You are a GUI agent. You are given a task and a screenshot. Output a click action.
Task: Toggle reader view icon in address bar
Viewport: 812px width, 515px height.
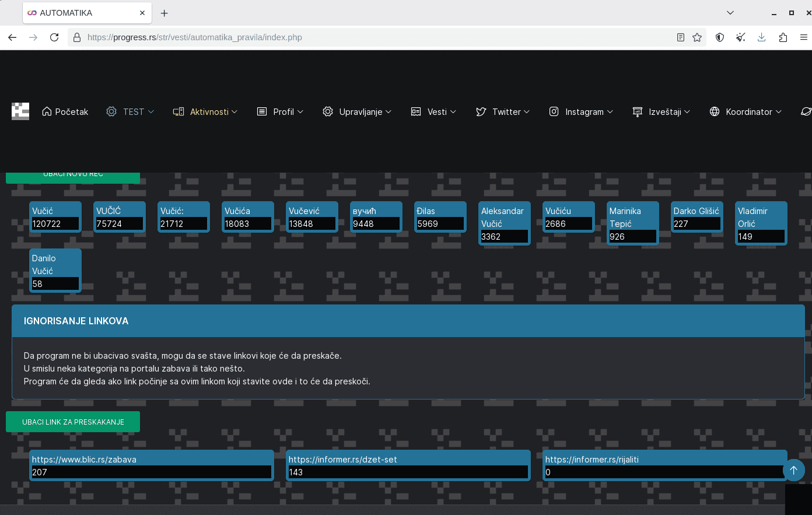coord(681,37)
